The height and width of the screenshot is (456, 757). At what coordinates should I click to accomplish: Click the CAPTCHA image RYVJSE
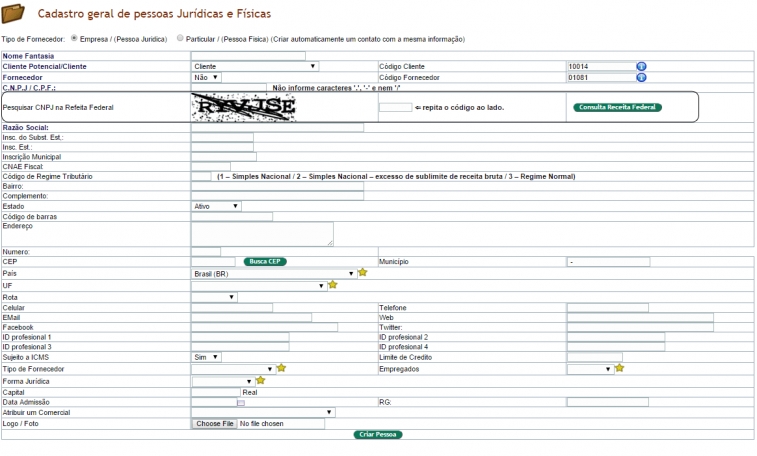(x=243, y=107)
